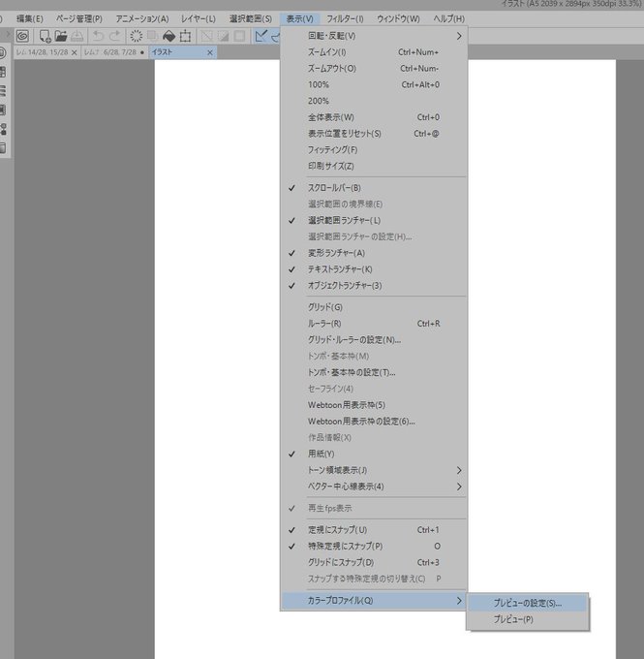The height and width of the screenshot is (659, 644).
Task: Click the Fill bucket icon
Action: [169, 36]
